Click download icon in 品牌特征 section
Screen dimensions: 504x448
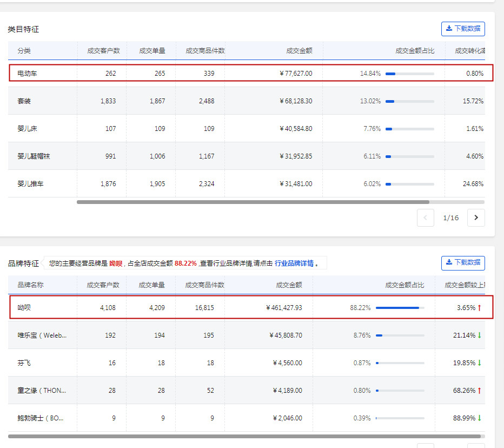[448, 262]
